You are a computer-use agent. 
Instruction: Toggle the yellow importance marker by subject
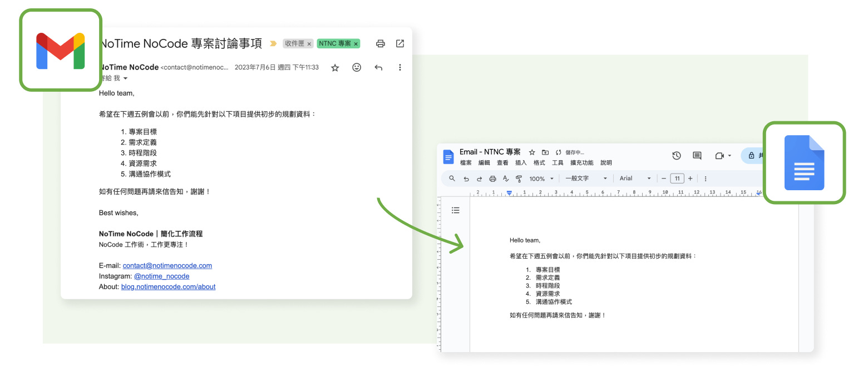[x=273, y=43]
